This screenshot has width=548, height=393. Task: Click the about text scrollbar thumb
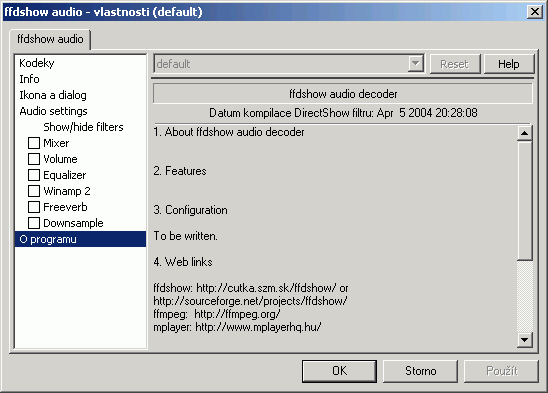pyautogui.click(x=525, y=200)
